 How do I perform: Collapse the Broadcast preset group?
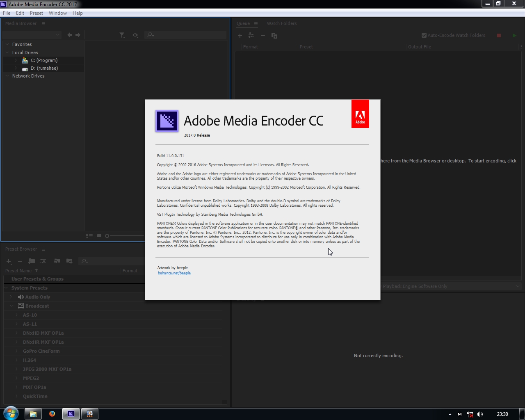(x=11, y=306)
